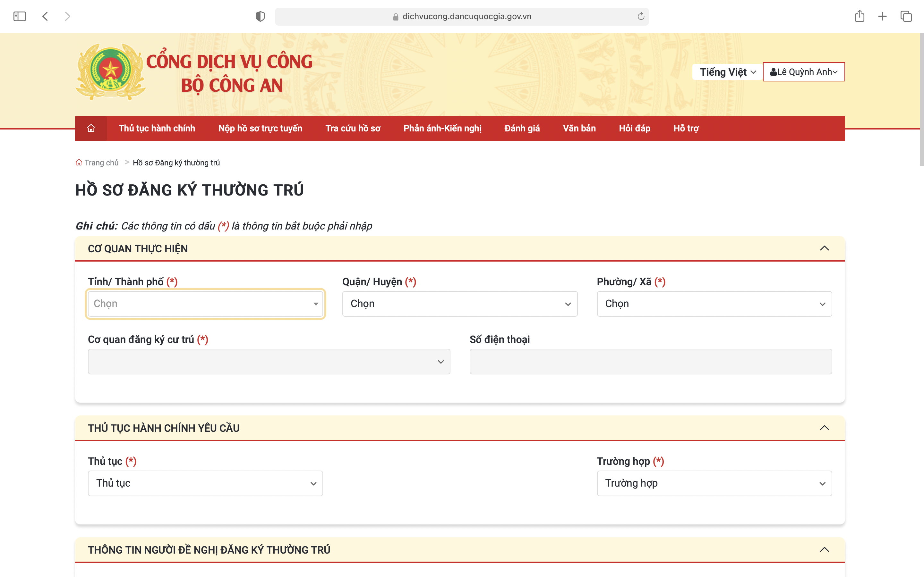Open Tra cứu hồ sơ menu item

pos(353,128)
